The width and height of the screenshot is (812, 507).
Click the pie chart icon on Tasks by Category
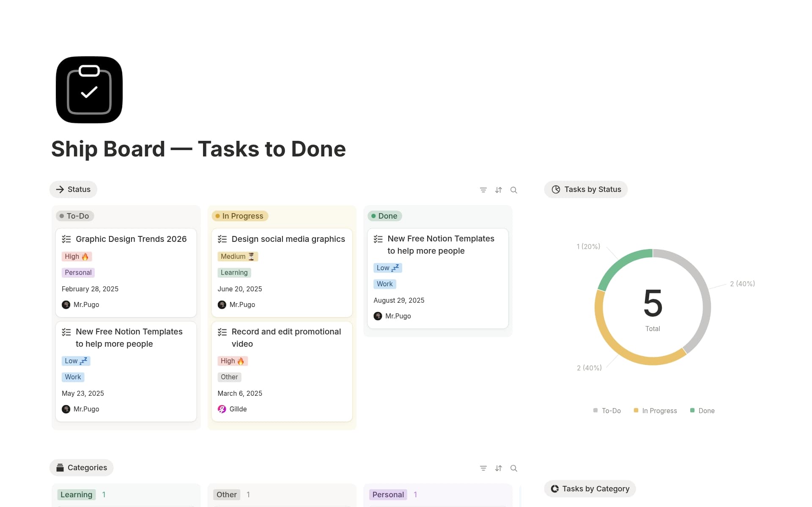554,488
